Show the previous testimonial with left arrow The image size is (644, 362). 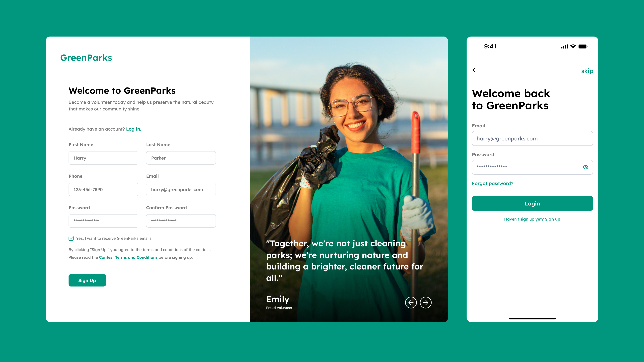pyautogui.click(x=411, y=303)
